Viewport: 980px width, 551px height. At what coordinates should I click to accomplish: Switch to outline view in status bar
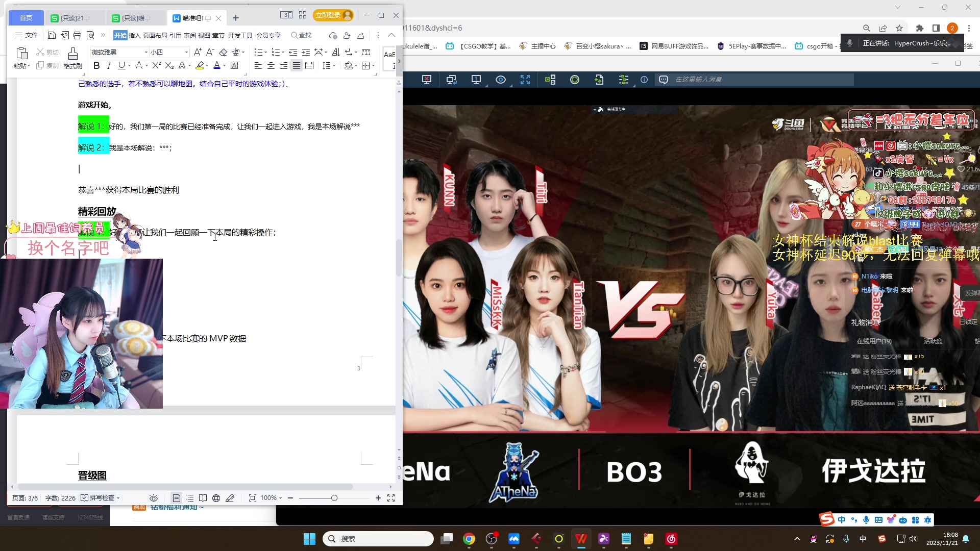pyautogui.click(x=190, y=498)
